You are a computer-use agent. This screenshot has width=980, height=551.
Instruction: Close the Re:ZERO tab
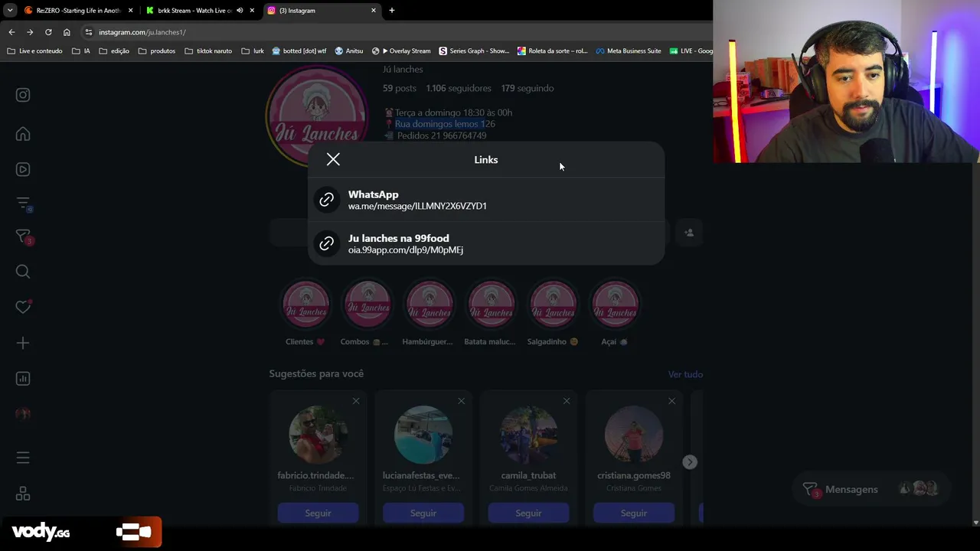click(x=130, y=11)
